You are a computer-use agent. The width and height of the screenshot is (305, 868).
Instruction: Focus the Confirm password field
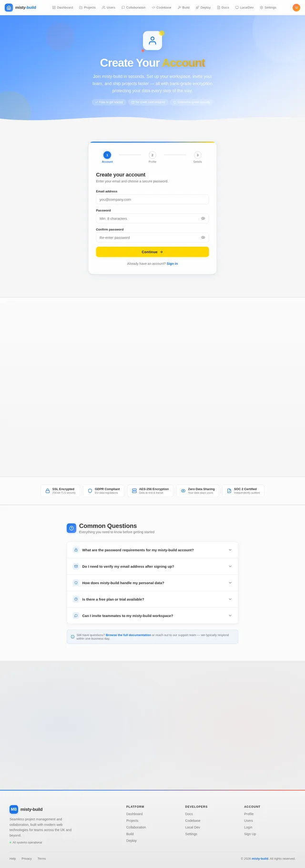click(x=152, y=238)
